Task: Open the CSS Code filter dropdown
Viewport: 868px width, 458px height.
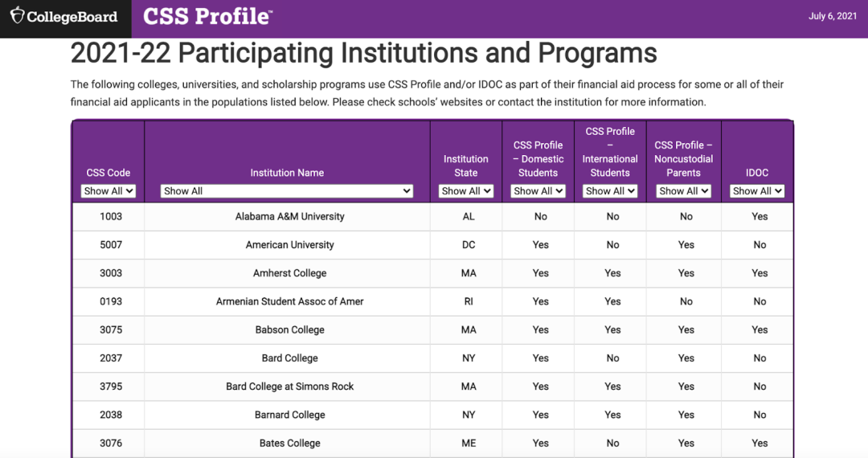Action: pos(108,191)
